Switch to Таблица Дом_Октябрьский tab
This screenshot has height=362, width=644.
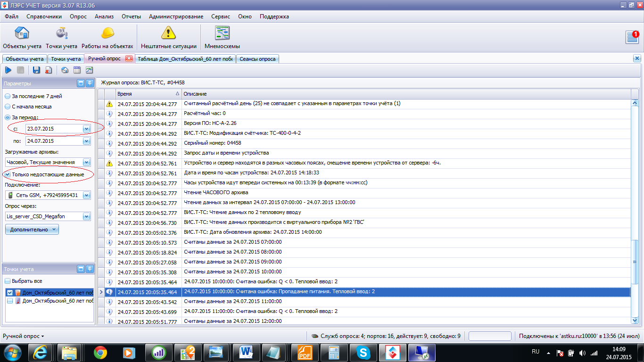tap(185, 59)
